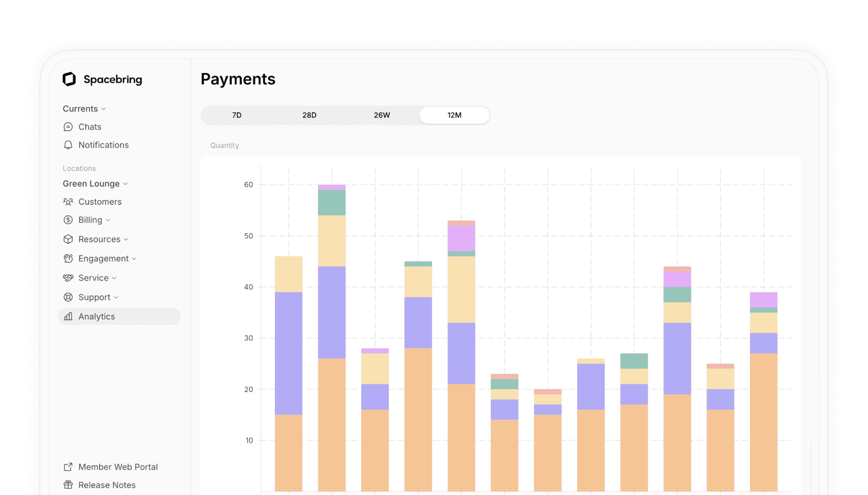Select the 26W time range tab

coord(381,115)
